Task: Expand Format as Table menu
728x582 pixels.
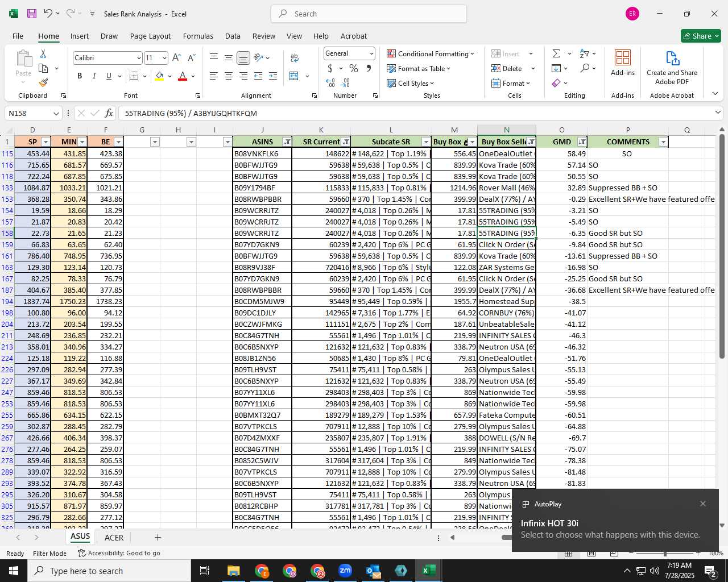Action: pos(419,68)
